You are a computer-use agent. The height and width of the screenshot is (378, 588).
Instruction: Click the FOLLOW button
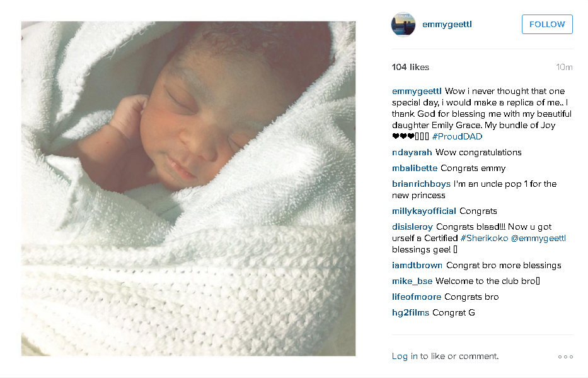click(x=547, y=25)
